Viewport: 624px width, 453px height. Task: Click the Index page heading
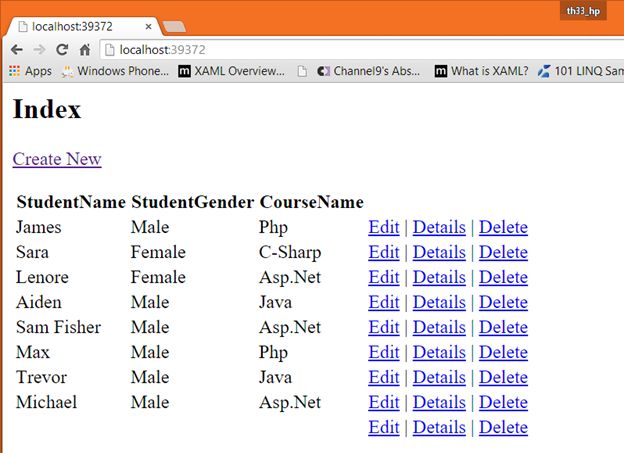[47, 109]
